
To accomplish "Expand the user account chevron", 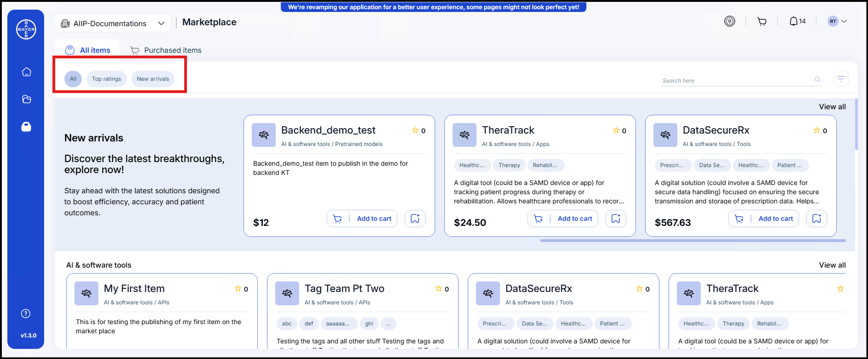I will pyautogui.click(x=844, y=21).
